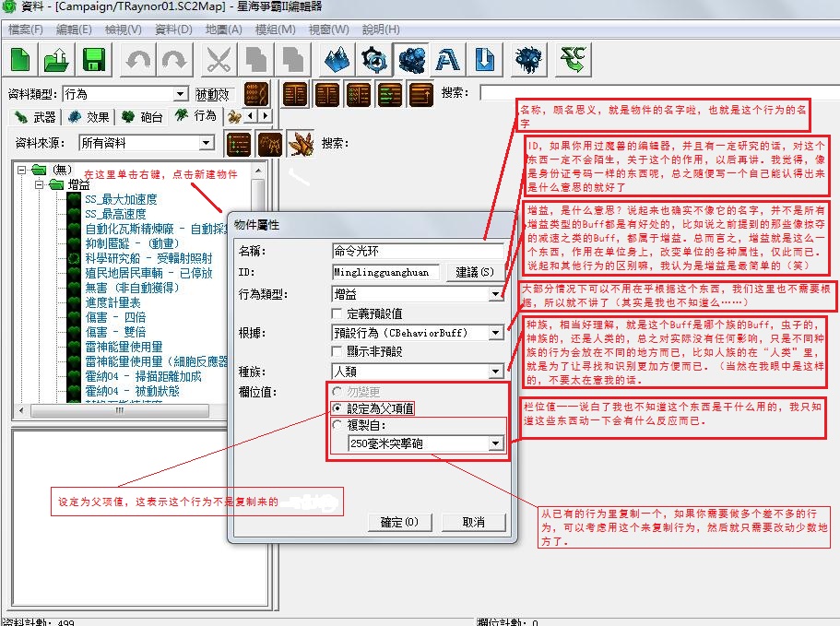840x626 pixels.
Task: Collapse the (無) root tree folder
Action: (21, 170)
